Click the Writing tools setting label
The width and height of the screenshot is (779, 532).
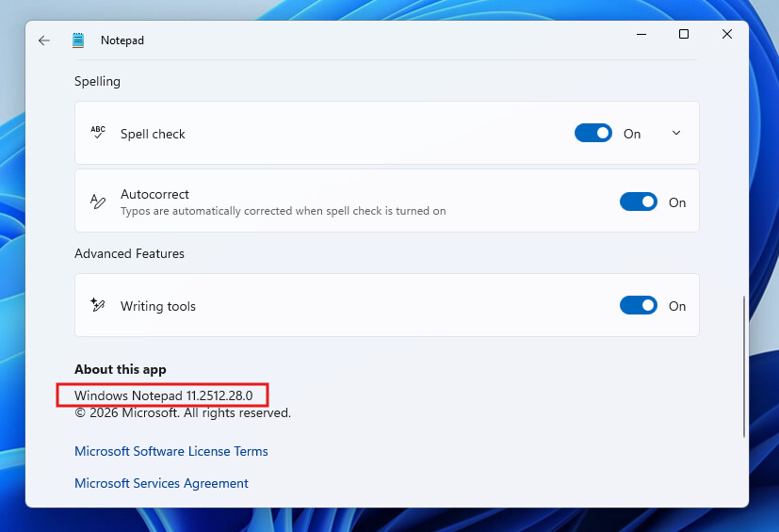158,306
